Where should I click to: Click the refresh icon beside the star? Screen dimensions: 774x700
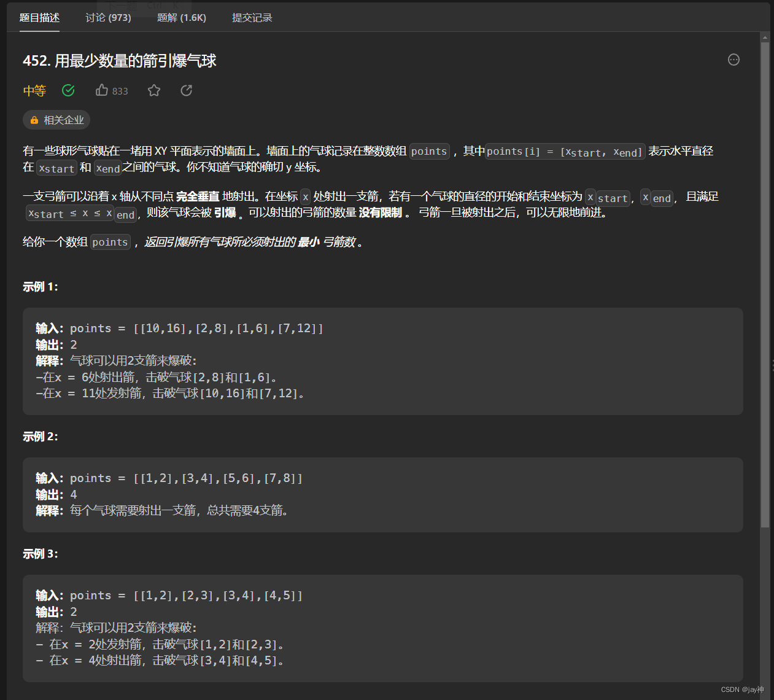pyautogui.click(x=186, y=90)
